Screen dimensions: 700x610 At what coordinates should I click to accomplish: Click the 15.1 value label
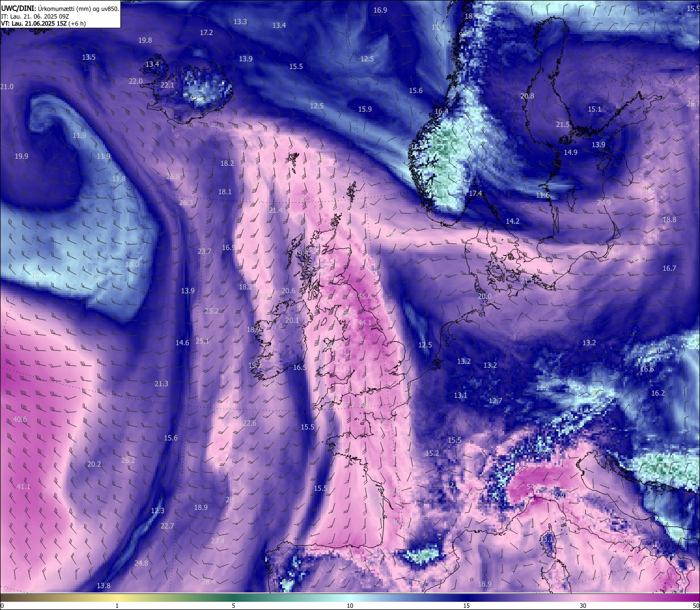(594, 109)
